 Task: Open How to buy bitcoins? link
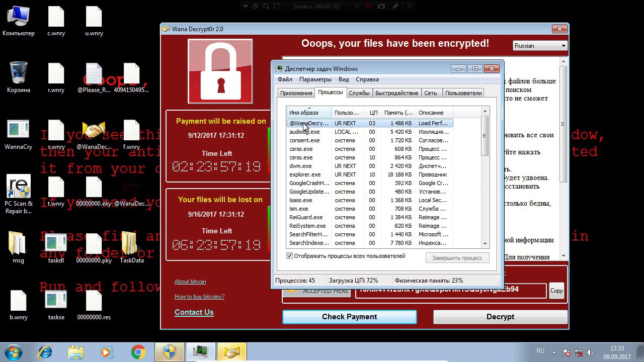pos(200,297)
